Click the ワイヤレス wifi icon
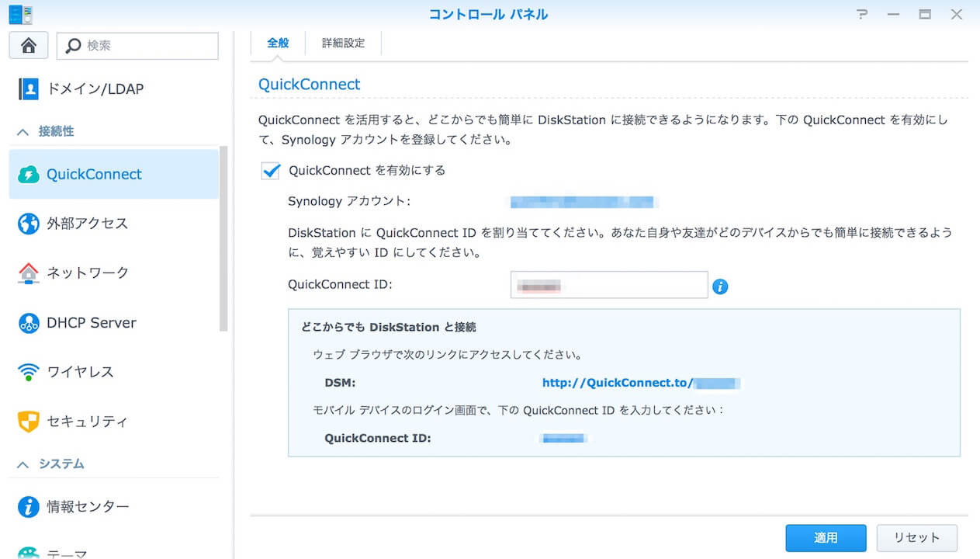The image size is (980, 559). pos(29,372)
